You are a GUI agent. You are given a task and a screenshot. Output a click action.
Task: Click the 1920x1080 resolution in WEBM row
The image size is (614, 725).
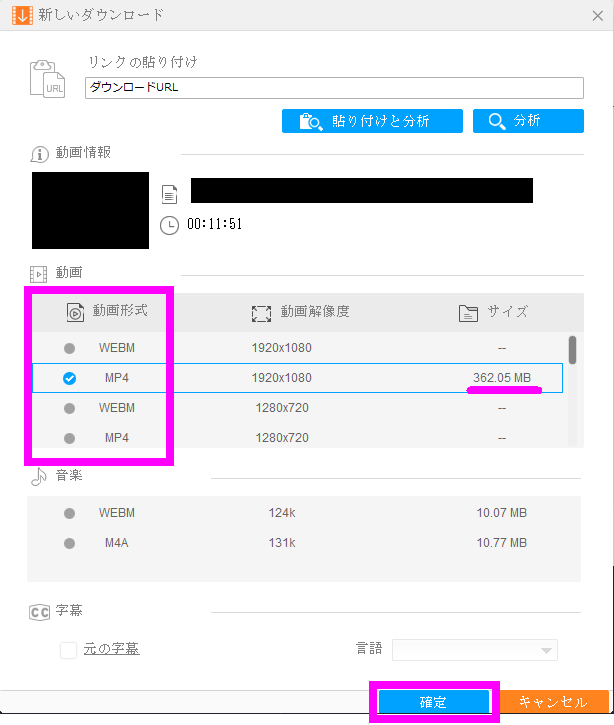pos(282,348)
